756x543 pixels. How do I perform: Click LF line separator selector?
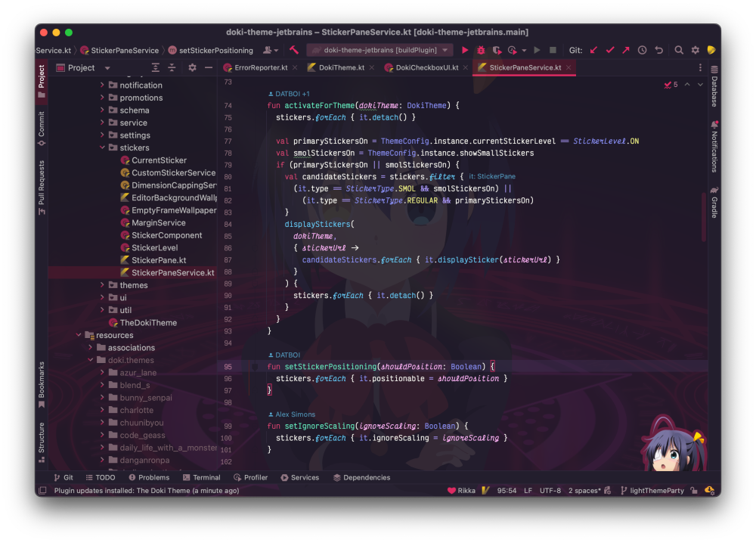528,490
